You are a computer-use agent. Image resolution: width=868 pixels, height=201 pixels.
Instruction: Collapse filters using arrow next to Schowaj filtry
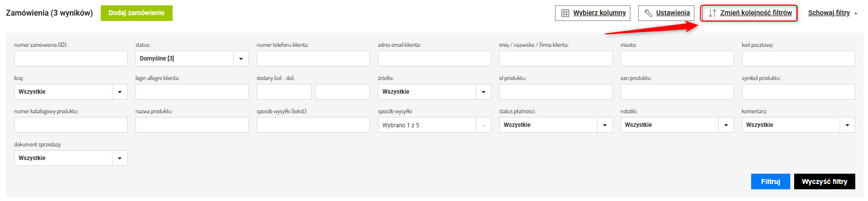[x=856, y=14]
